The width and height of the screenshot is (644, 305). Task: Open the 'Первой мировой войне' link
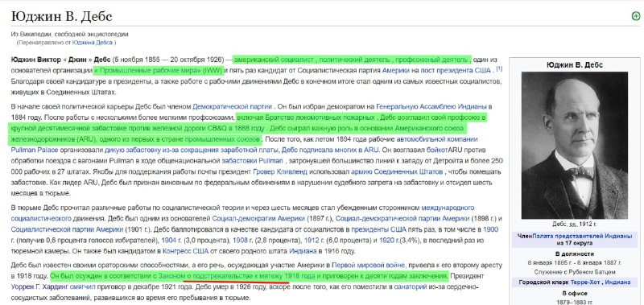pos(369,266)
